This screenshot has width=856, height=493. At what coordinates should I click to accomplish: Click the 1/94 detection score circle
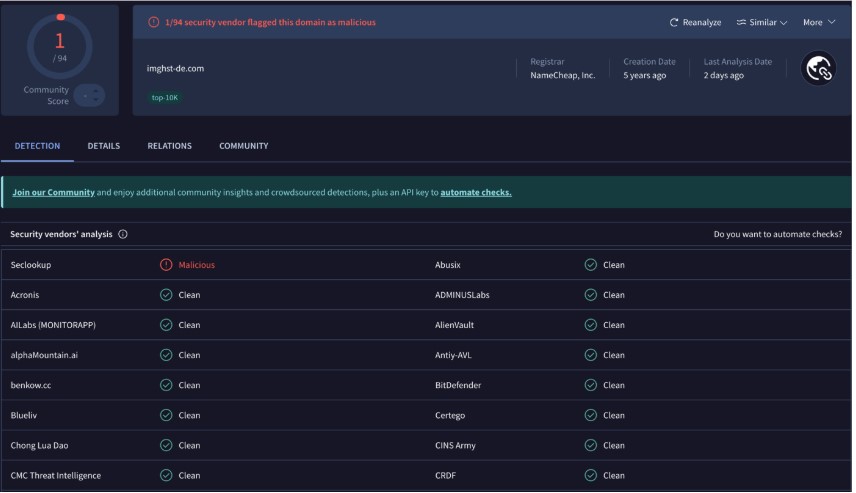[x=60, y=47]
